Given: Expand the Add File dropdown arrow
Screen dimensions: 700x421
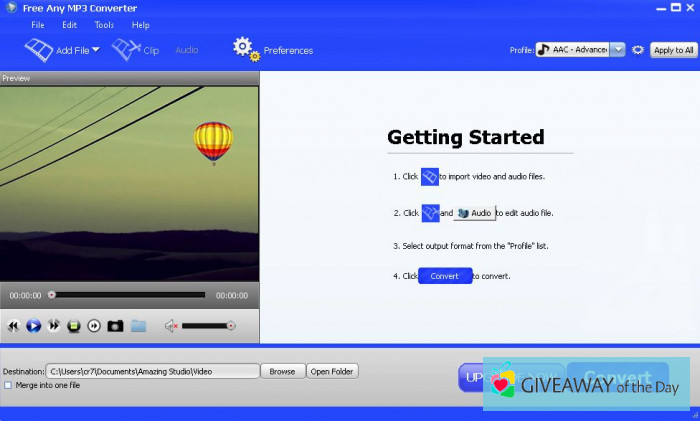Looking at the screenshot, I should (x=96, y=50).
